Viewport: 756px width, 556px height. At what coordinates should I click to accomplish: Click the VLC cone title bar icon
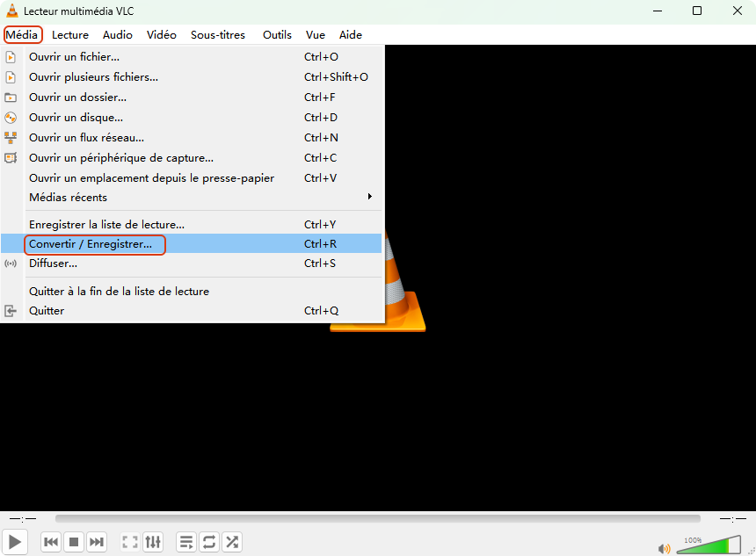[x=12, y=11]
